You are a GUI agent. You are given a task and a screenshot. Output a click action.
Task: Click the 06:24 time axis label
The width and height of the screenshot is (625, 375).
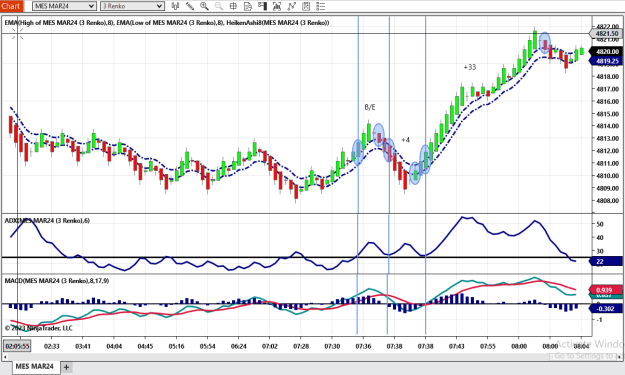click(x=238, y=346)
